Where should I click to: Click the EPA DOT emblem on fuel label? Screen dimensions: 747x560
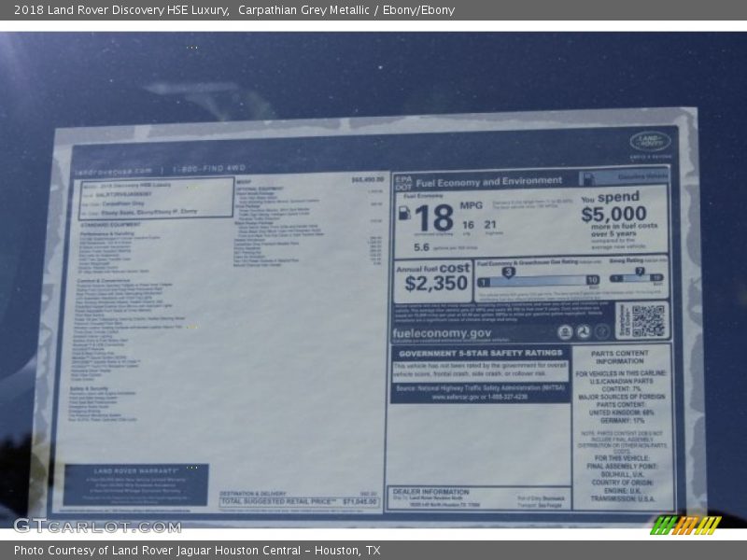(x=403, y=183)
